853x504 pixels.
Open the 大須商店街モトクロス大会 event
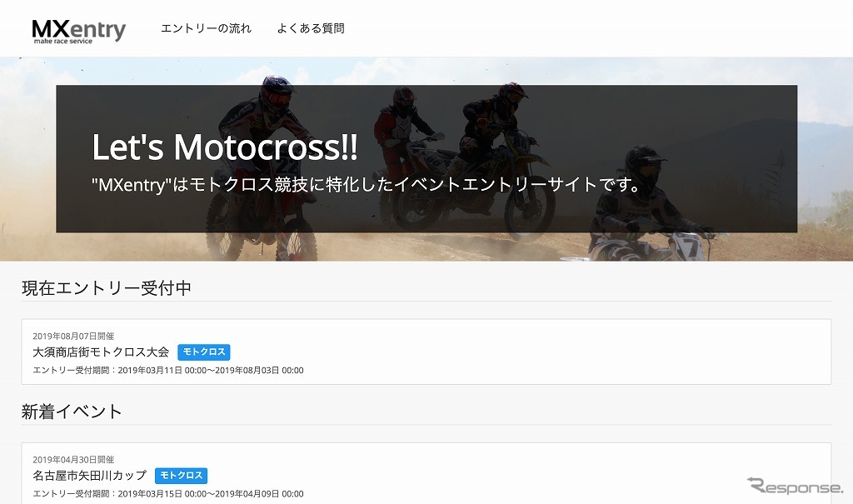(101, 352)
